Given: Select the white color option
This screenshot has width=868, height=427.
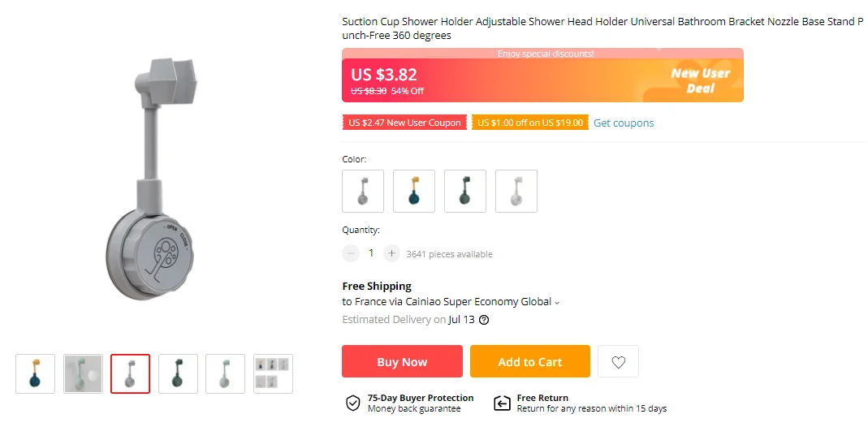Looking at the screenshot, I should point(516,191).
